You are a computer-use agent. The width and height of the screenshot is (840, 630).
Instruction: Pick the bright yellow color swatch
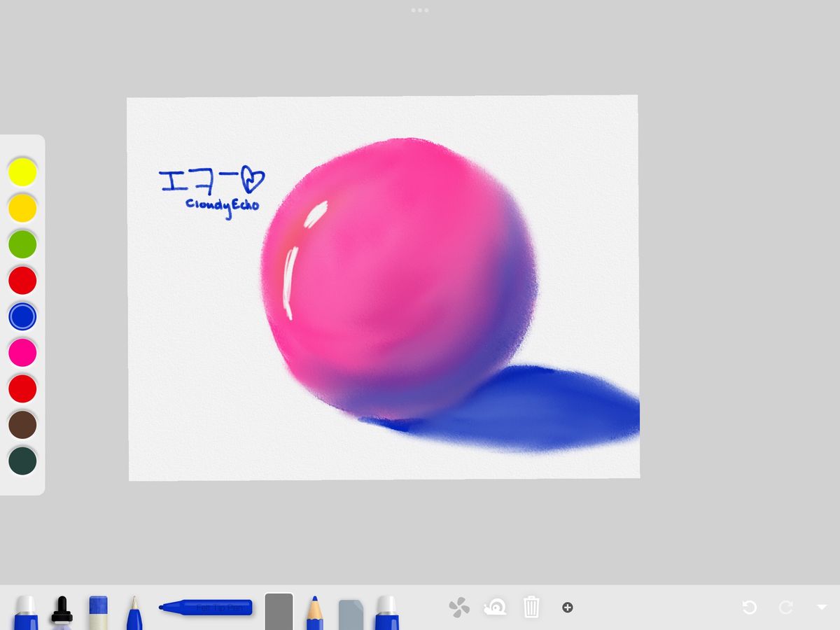click(x=22, y=172)
